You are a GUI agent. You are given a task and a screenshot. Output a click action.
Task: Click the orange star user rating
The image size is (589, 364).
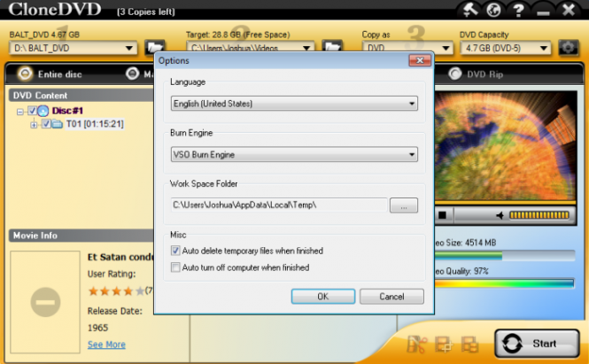pyautogui.click(x=116, y=290)
